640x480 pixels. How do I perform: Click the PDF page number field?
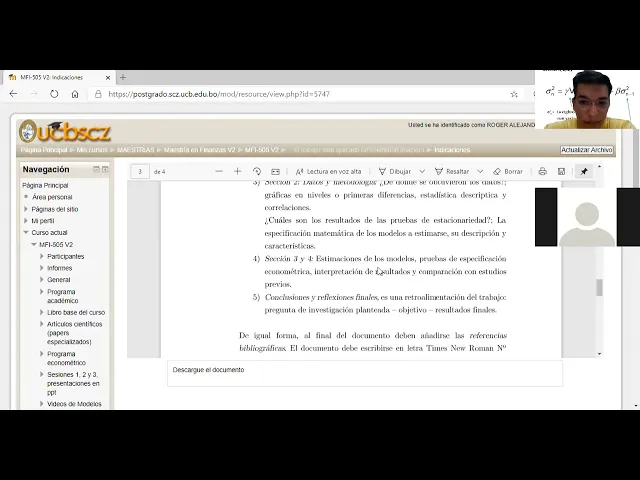point(140,171)
